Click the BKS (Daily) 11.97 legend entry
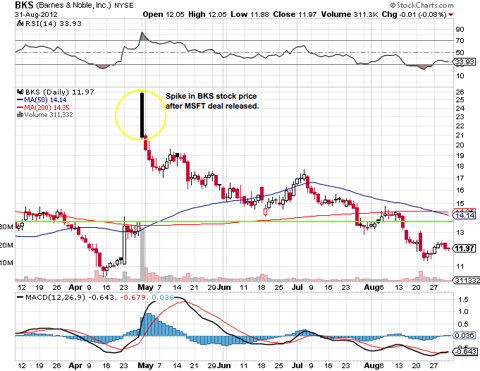Screen dimensions: 480x371 click(x=60, y=92)
